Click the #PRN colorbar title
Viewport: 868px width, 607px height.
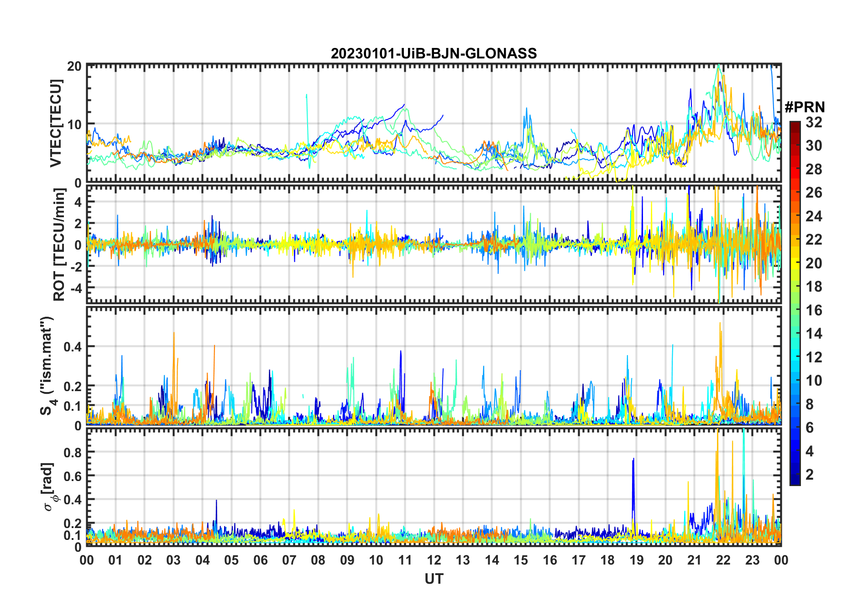[805, 107]
